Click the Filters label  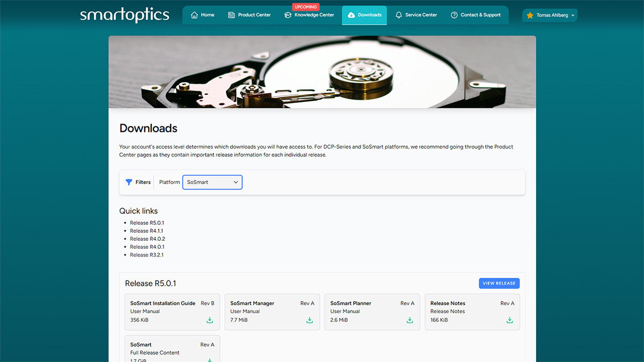(143, 182)
